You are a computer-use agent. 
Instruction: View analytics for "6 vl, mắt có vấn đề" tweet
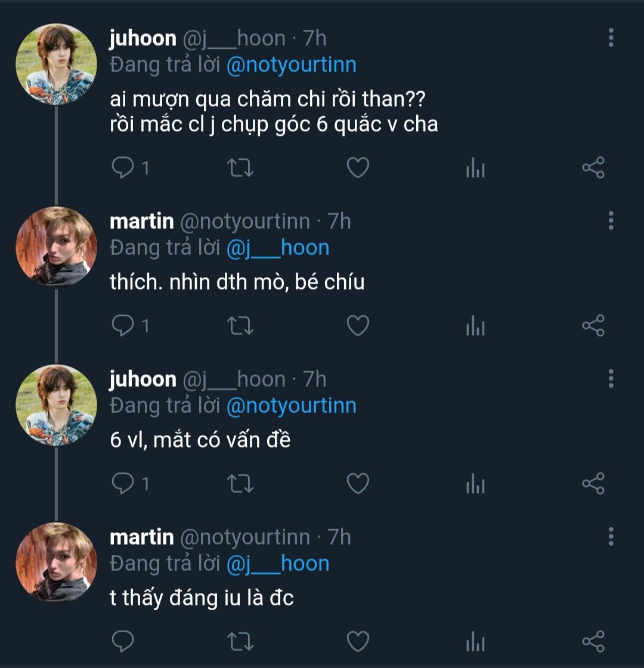(x=475, y=484)
